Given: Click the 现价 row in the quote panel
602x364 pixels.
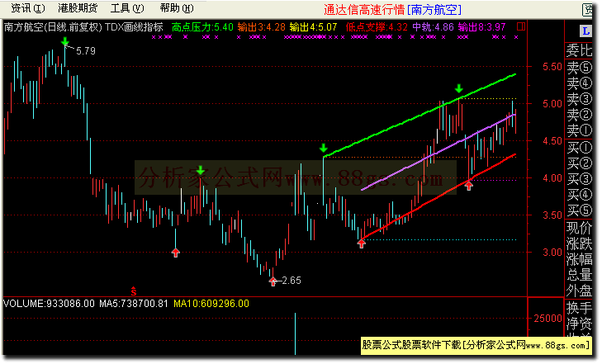Looking at the screenshot, I should [579, 228].
